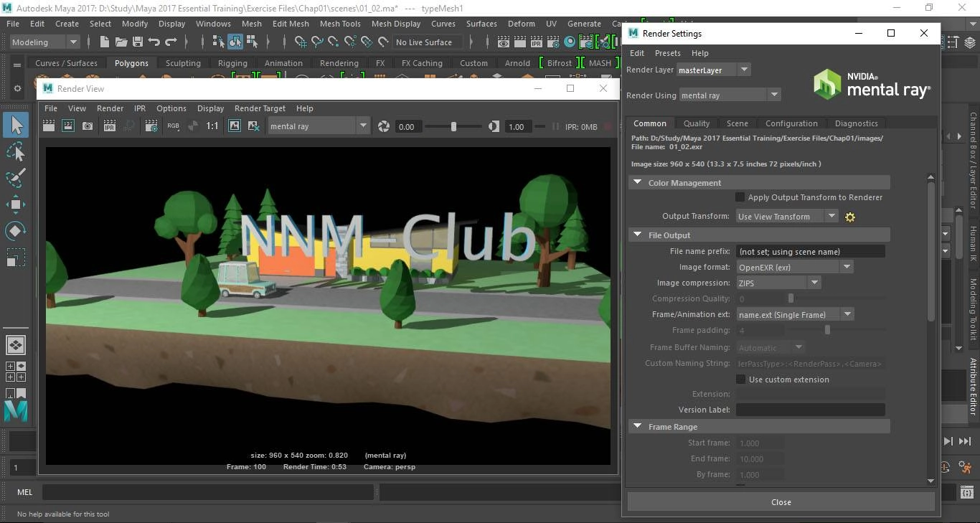The height and width of the screenshot is (523, 980).
Task: Enable snap to curves icon
Action: click(x=317, y=42)
